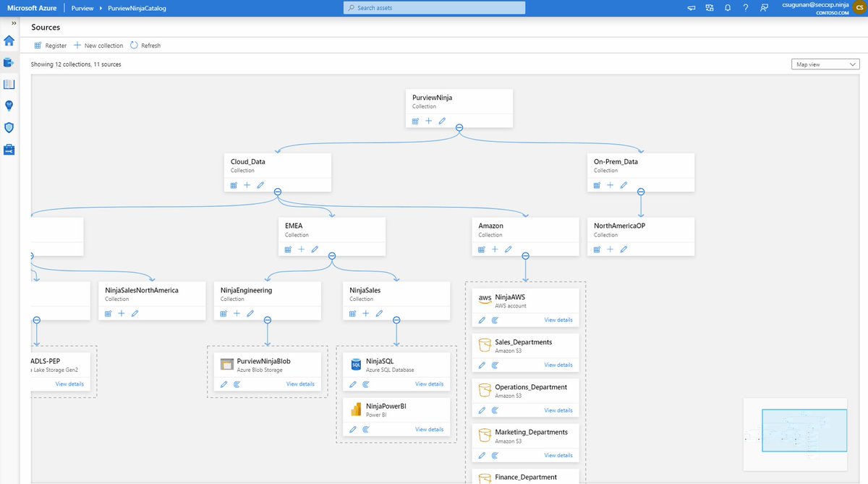Click the scan icon on NinjaPowerBI source

click(366, 429)
